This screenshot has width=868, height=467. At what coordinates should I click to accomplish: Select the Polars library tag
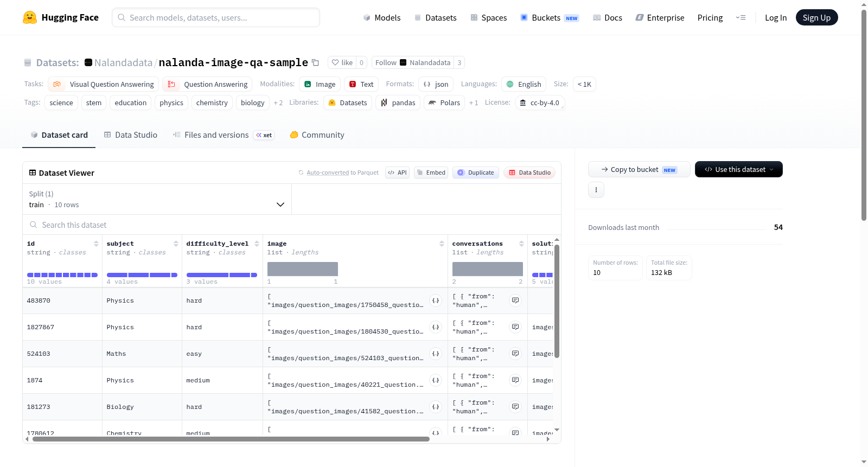point(444,103)
